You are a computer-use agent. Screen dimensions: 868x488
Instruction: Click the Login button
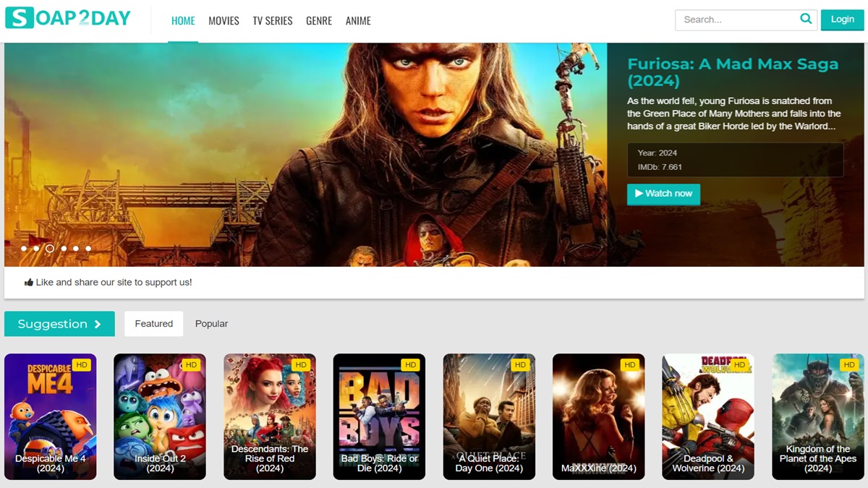pyautogui.click(x=843, y=20)
